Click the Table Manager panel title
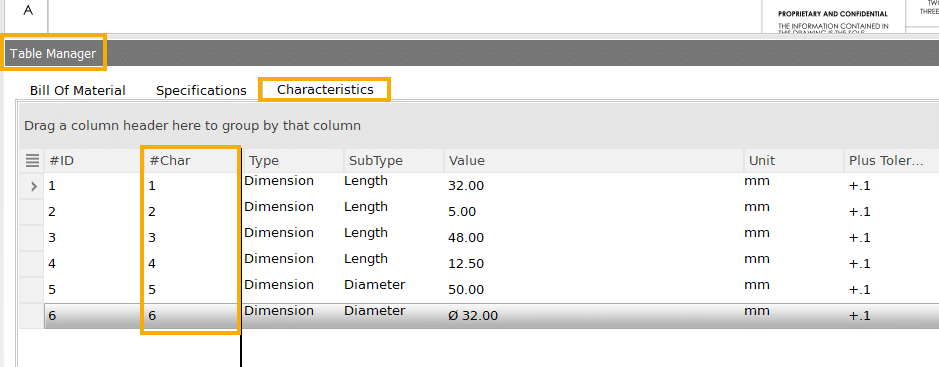Viewport: 939px width, 367px height. [53, 53]
